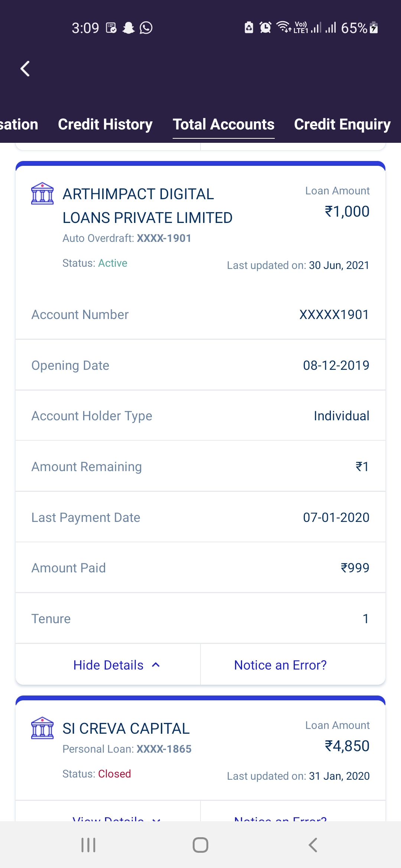Expand SI Creva Capital View Details
This screenshot has width=401, height=868.
click(108, 818)
